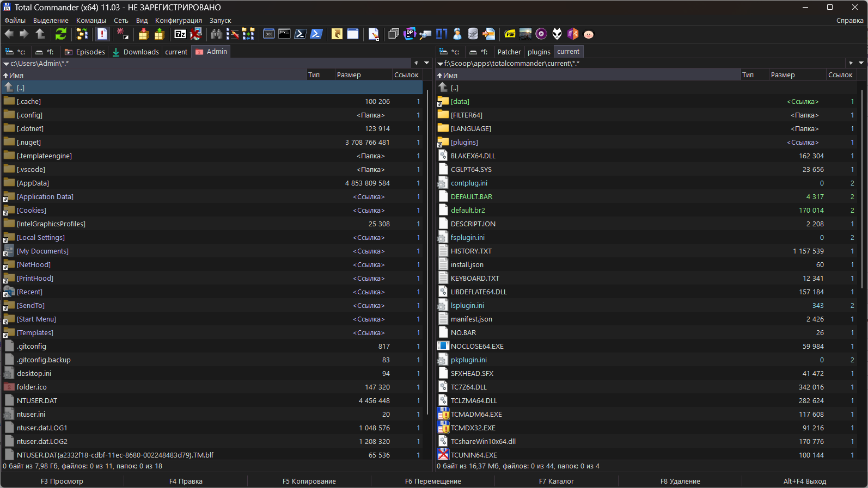
Task: Select HISTORY.TXT in the right panel
Action: tap(646, 251)
